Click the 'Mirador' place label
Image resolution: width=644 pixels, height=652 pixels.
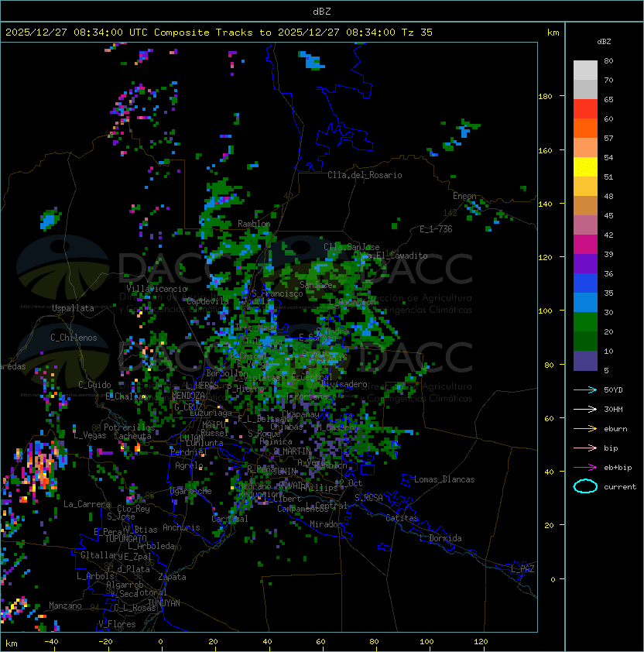[x=327, y=524]
